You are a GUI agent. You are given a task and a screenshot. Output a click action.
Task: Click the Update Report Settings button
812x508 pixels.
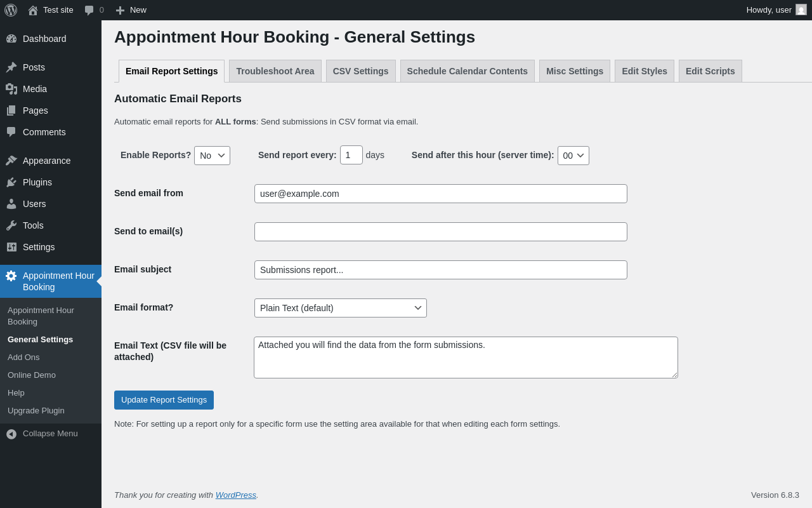pyautogui.click(x=164, y=400)
